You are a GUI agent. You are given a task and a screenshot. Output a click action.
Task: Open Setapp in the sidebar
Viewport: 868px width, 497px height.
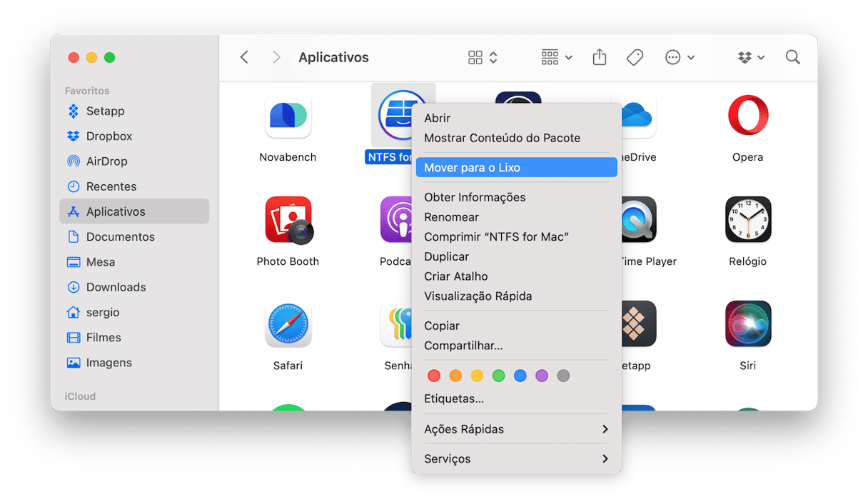click(134, 111)
